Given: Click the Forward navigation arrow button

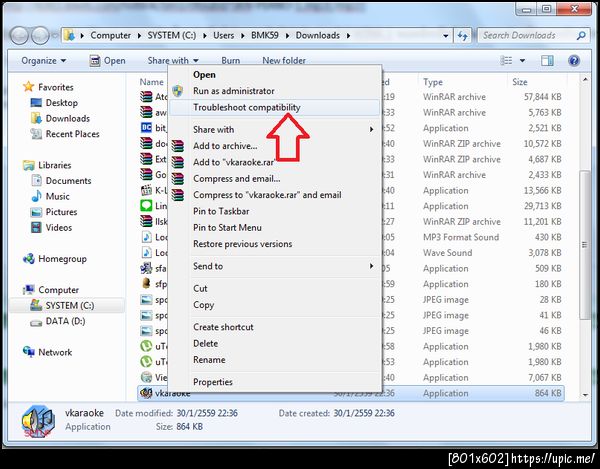Looking at the screenshot, I should pyautogui.click(x=40, y=36).
